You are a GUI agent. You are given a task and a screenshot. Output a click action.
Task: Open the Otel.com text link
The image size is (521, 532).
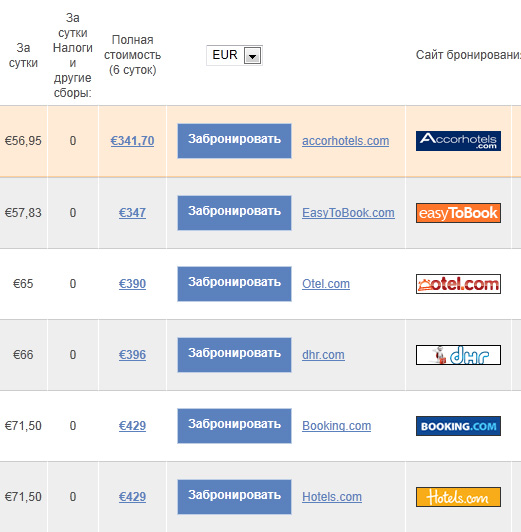pos(326,284)
